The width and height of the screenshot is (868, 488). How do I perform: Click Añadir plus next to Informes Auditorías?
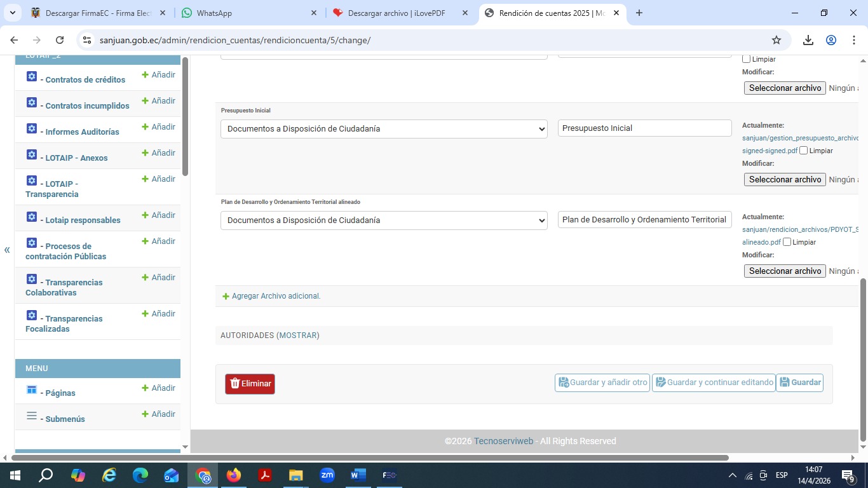158,127
